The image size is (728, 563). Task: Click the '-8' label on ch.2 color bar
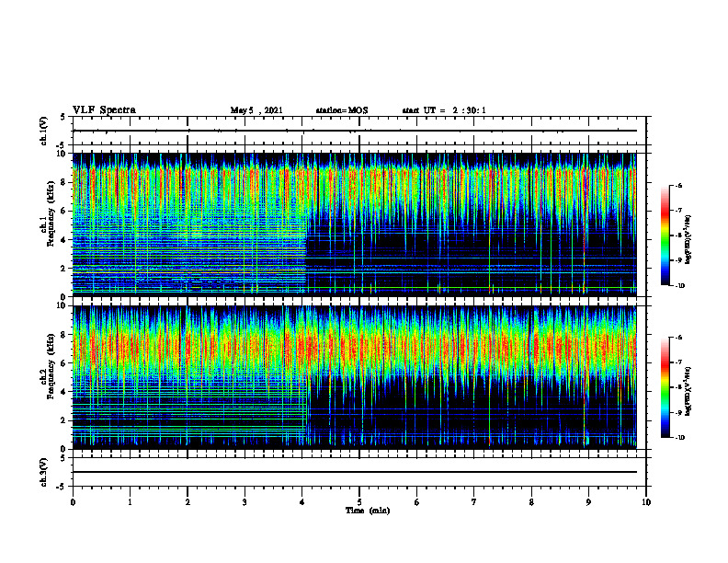(678, 387)
